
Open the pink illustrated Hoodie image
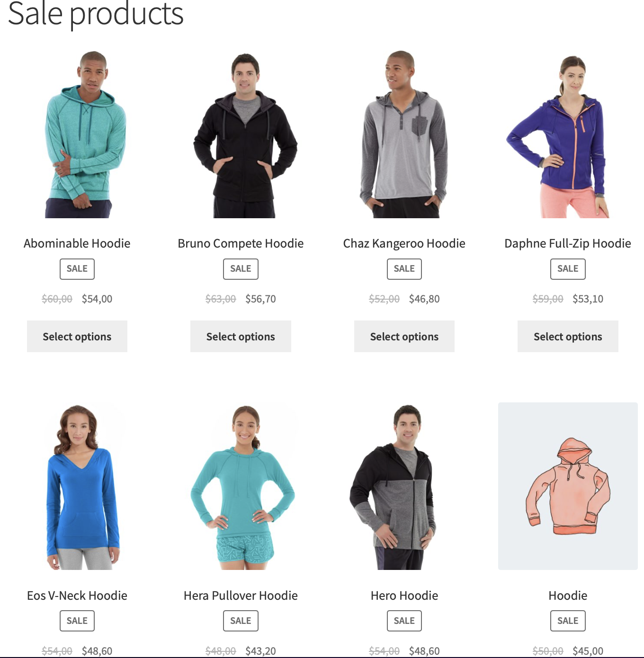pos(568,486)
